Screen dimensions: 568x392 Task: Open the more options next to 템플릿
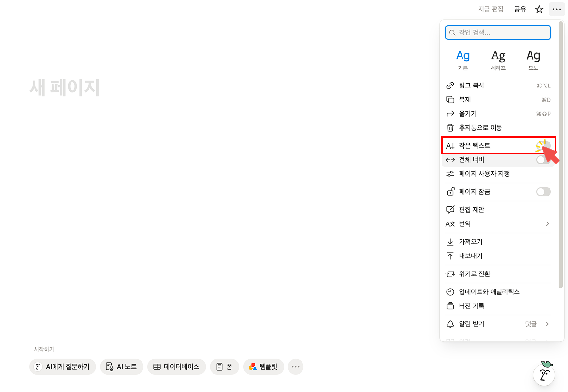[295, 367]
